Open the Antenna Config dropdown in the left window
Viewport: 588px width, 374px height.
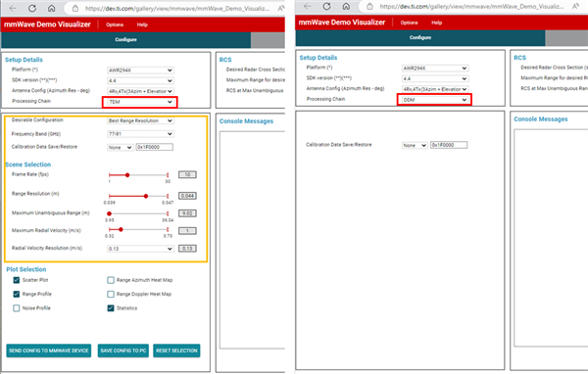click(x=140, y=91)
